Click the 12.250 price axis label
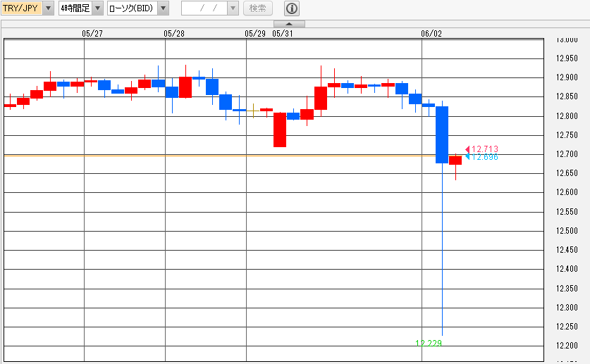The height and width of the screenshot is (364, 590). pos(567,327)
